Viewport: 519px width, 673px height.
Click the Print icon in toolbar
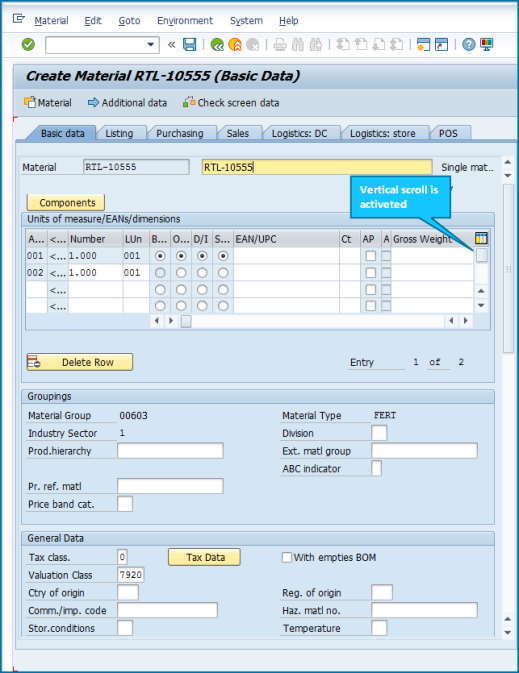tap(280, 44)
